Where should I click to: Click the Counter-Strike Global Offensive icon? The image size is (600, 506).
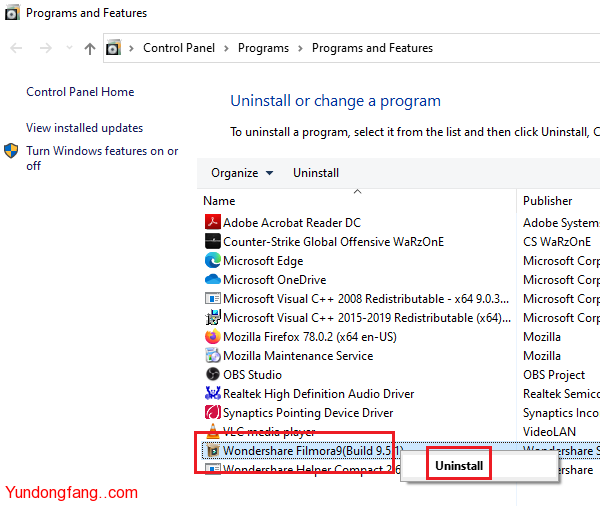[212, 241]
